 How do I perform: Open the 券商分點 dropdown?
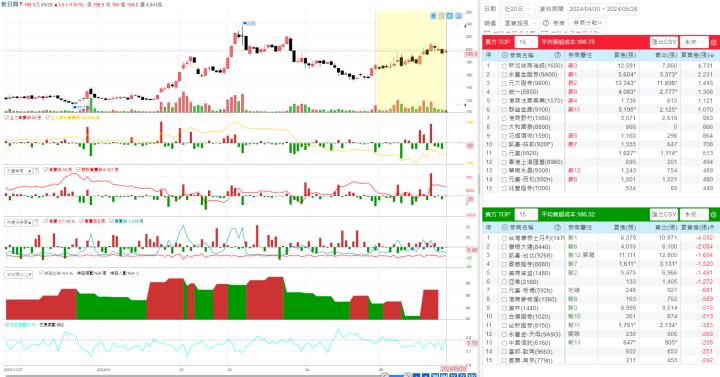pyautogui.click(x=587, y=23)
